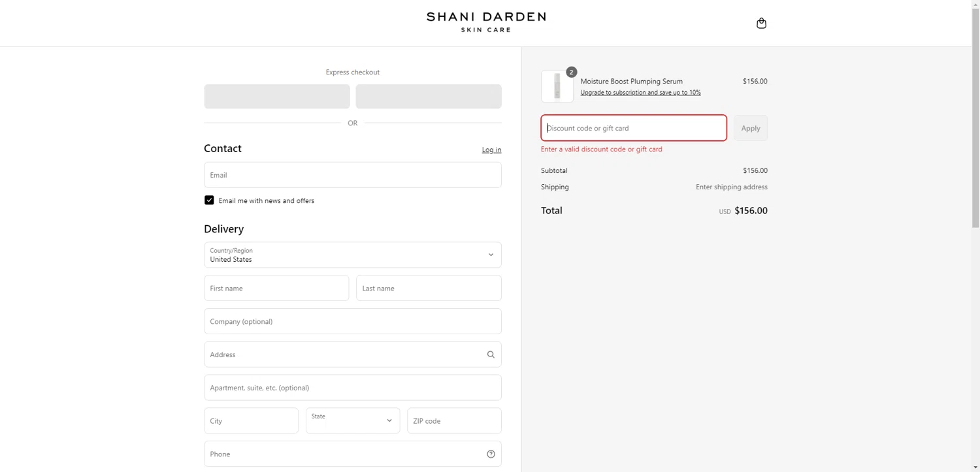Click the page vertical scrollbar

[975, 118]
